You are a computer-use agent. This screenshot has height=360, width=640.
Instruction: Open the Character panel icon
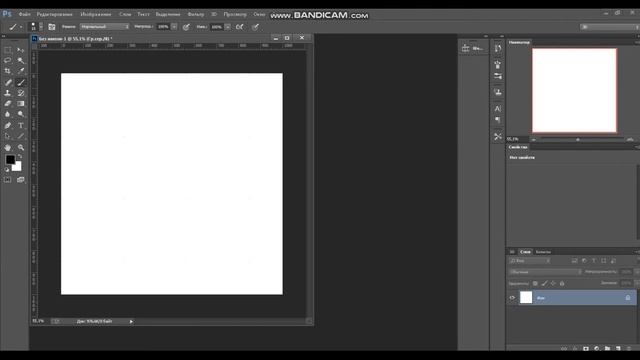(x=498, y=109)
